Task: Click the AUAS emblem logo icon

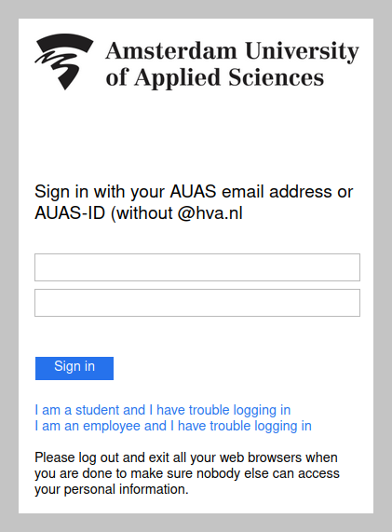Action: [63, 61]
